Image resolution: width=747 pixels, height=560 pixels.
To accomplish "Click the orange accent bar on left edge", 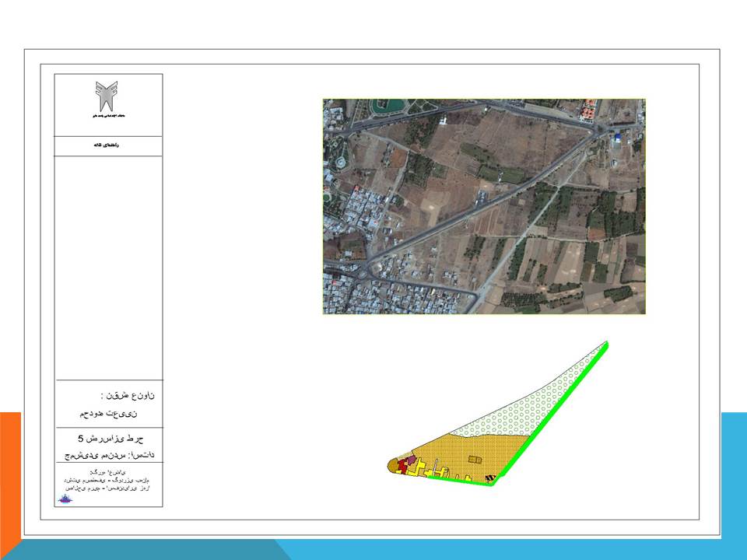I will pyautogui.click(x=10, y=474).
